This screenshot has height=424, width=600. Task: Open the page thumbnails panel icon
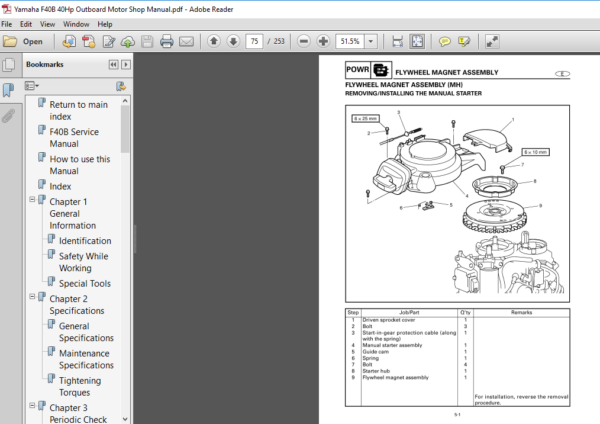(8, 65)
